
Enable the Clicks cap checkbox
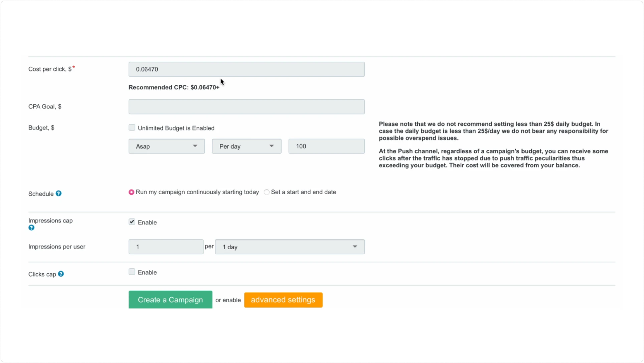tap(132, 272)
